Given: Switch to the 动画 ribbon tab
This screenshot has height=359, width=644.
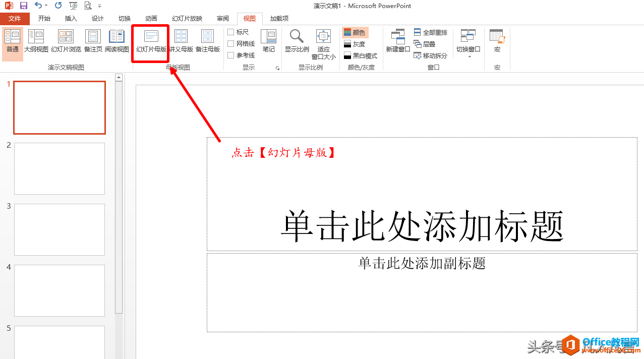Looking at the screenshot, I should tap(151, 18).
